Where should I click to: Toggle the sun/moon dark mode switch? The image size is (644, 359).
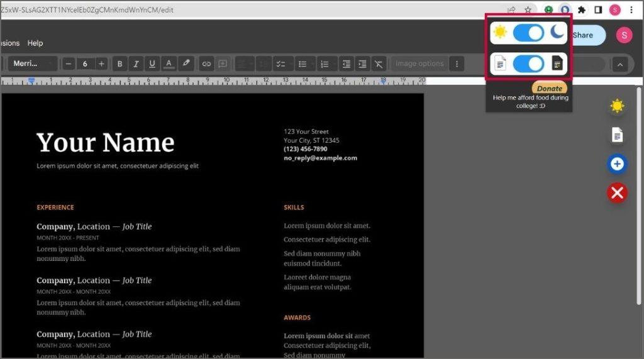[528, 33]
